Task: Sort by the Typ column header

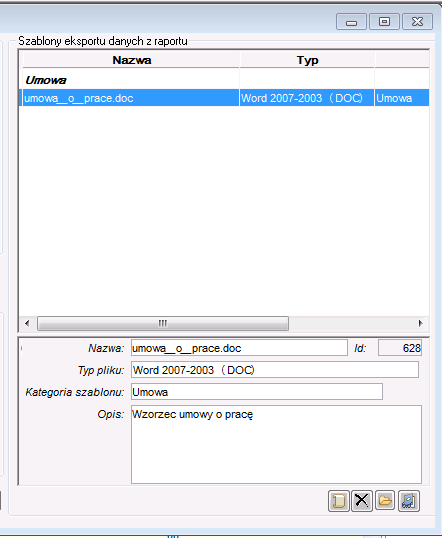Action: (x=307, y=60)
